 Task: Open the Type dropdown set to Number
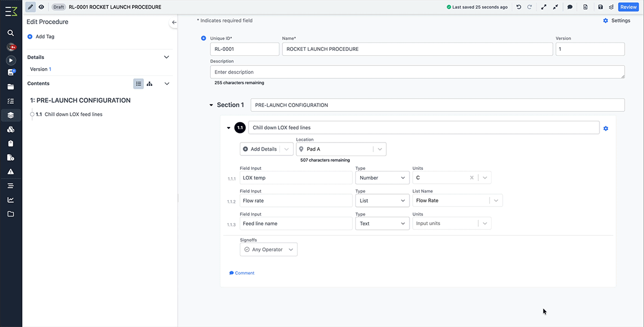pos(383,177)
